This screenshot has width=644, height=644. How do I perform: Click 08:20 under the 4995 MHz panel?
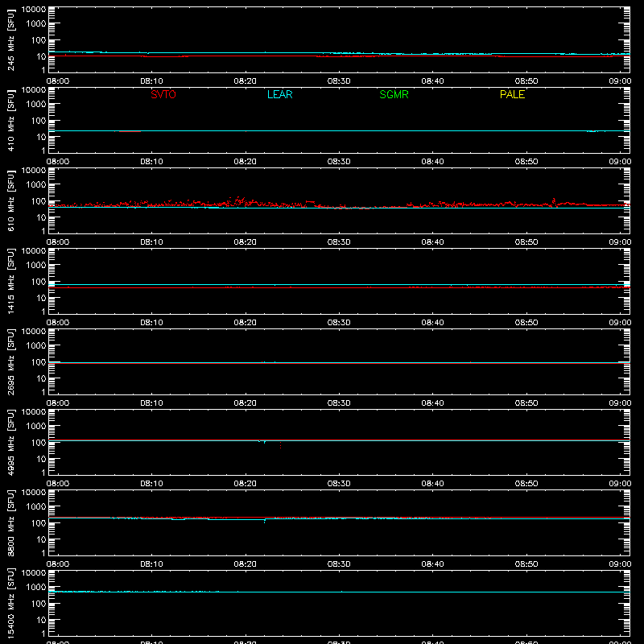coord(246,484)
